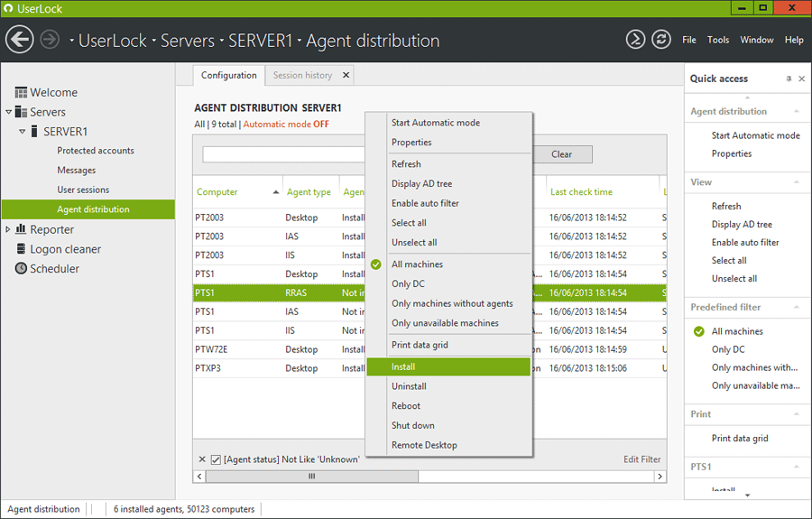
Task: Click the Edit Filter link
Action: pos(641,459)
